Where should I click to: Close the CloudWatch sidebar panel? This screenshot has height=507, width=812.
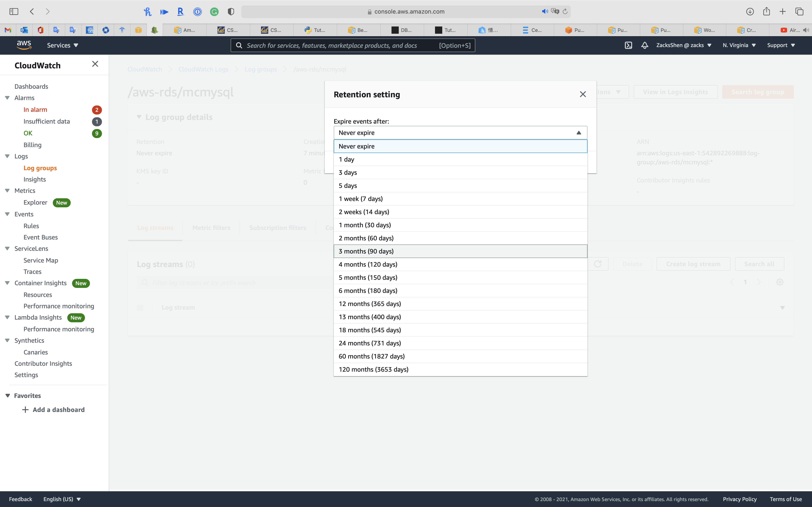pyautogui.click(x=95, y=64)
